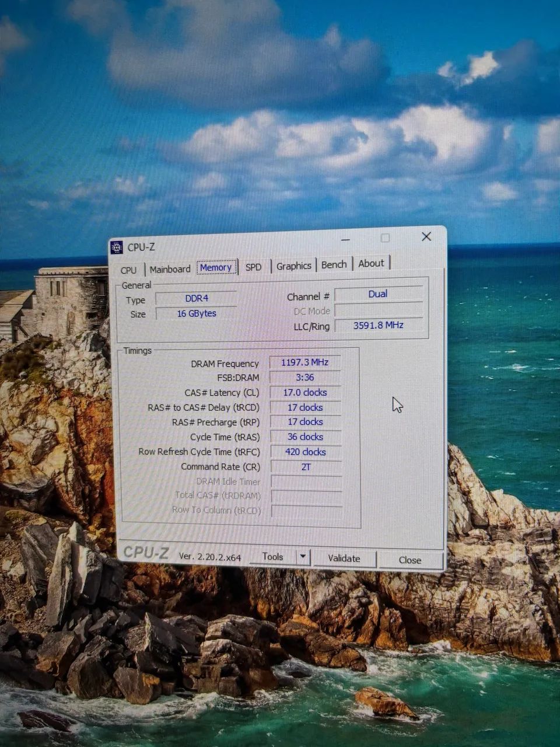Select the Memory tab
This screenshot has height=747, width=560.
(x=216, y=267)
